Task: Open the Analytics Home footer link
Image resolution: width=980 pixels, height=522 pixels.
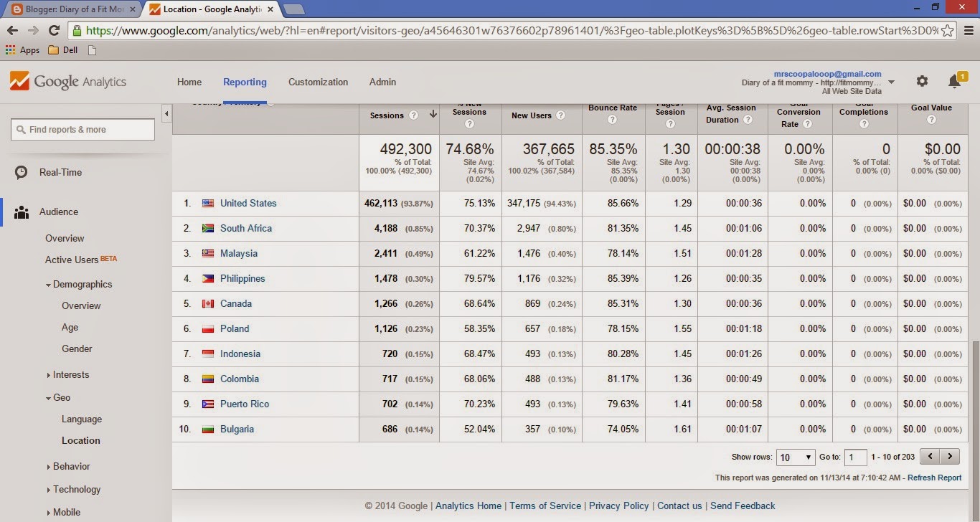Action: pyautogui.click(x=468, y=506)
